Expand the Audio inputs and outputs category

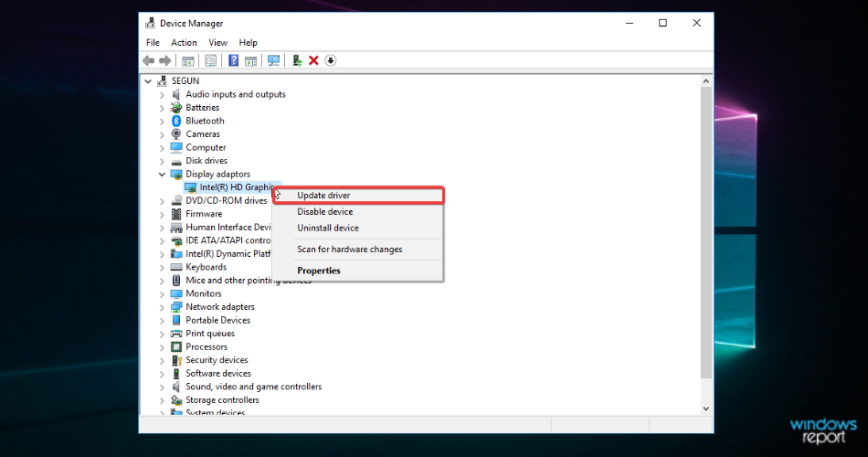click(x=162, y=95)
